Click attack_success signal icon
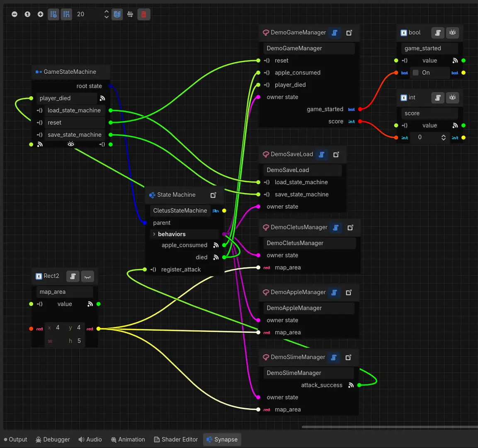This screenshot has height=448, width=478. tap(351, 385)
